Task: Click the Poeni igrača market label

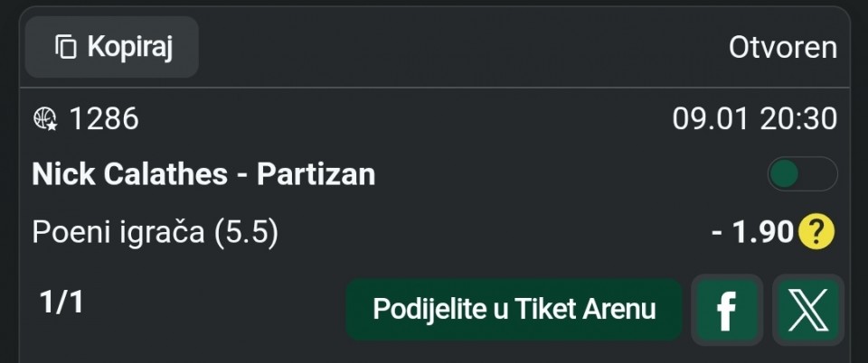Action: [x=119, y=233]
